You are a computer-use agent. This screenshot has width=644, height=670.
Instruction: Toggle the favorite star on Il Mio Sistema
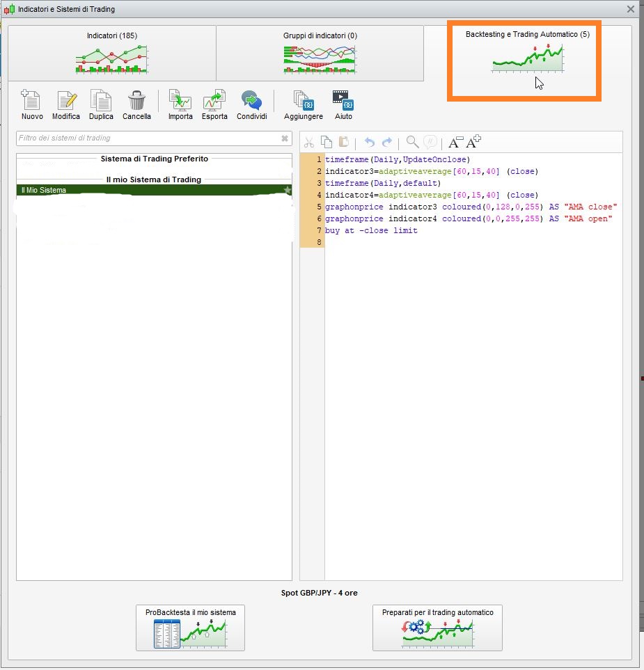[288, 190]
